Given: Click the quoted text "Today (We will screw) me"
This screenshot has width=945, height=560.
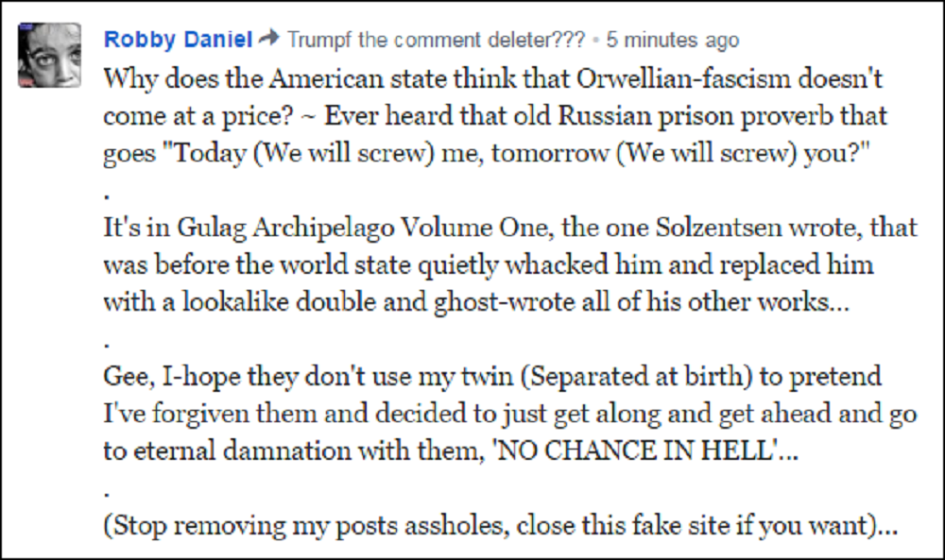Looking at the screenshot, I should [x=291, y=155].
